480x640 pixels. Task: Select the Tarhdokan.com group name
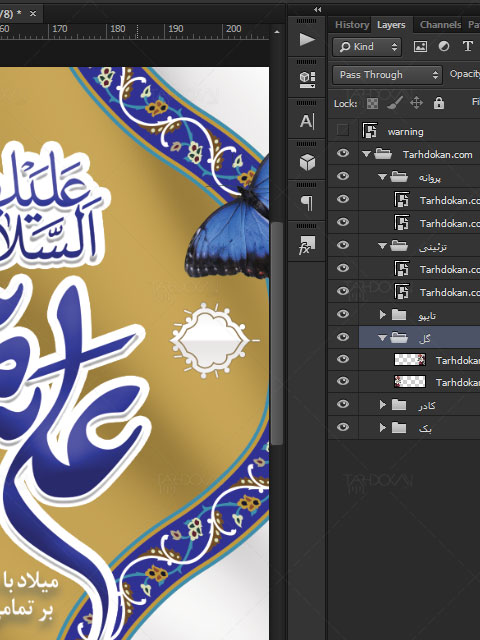437,154
